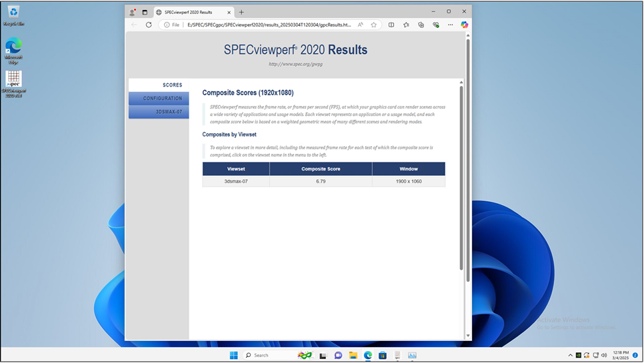
Task: Open File Explorer from taskbar
Action: (353, 355)
